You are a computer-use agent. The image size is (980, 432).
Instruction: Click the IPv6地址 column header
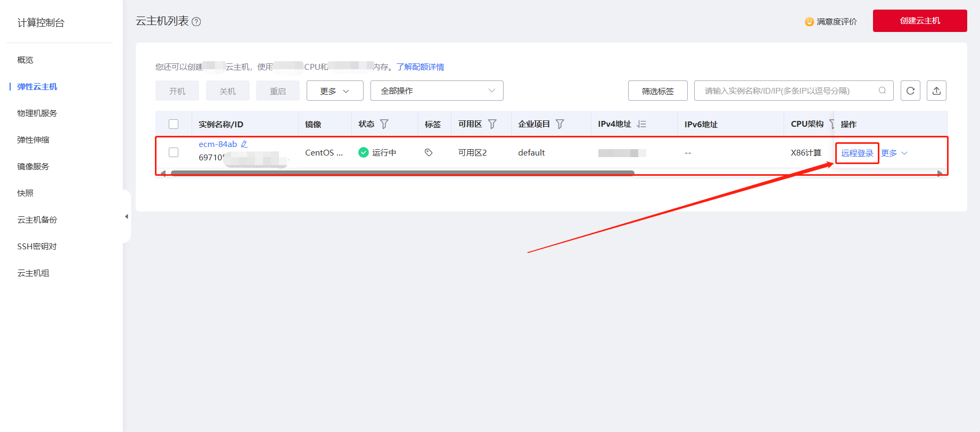point(701,124)
